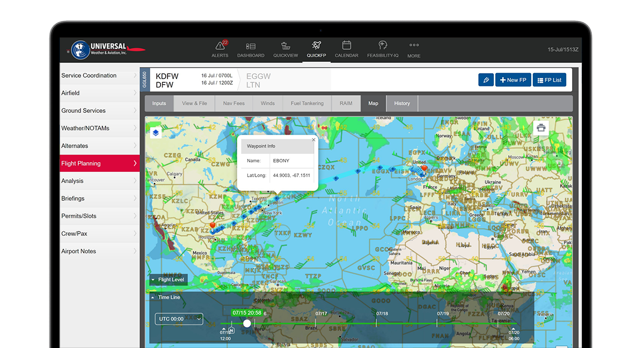Close the Waypoint Info popup
Image resolution: width=644 pixels, height=348 pixels.
[x=313, y=140]
